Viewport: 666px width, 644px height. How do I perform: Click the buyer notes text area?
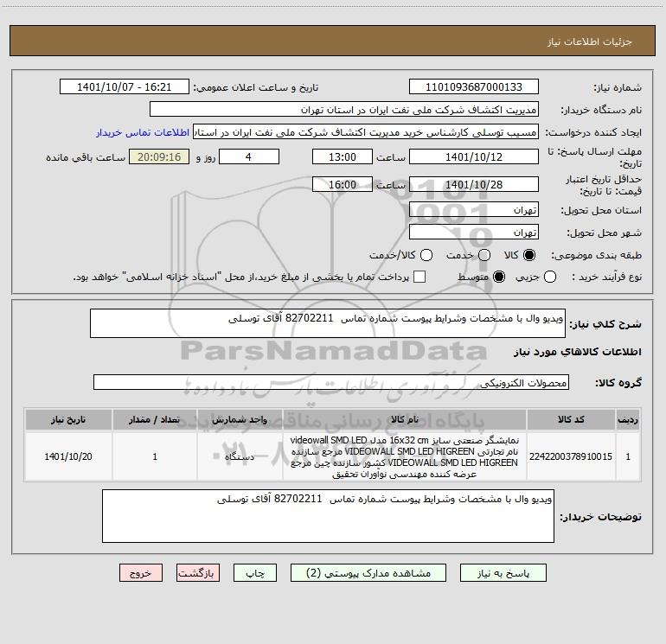point(328,516)
